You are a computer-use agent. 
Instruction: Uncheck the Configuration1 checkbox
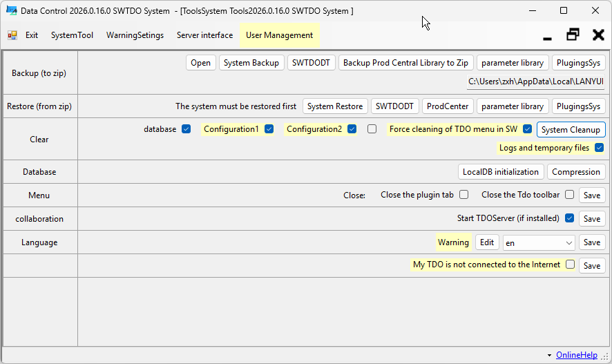click(269, 129)
